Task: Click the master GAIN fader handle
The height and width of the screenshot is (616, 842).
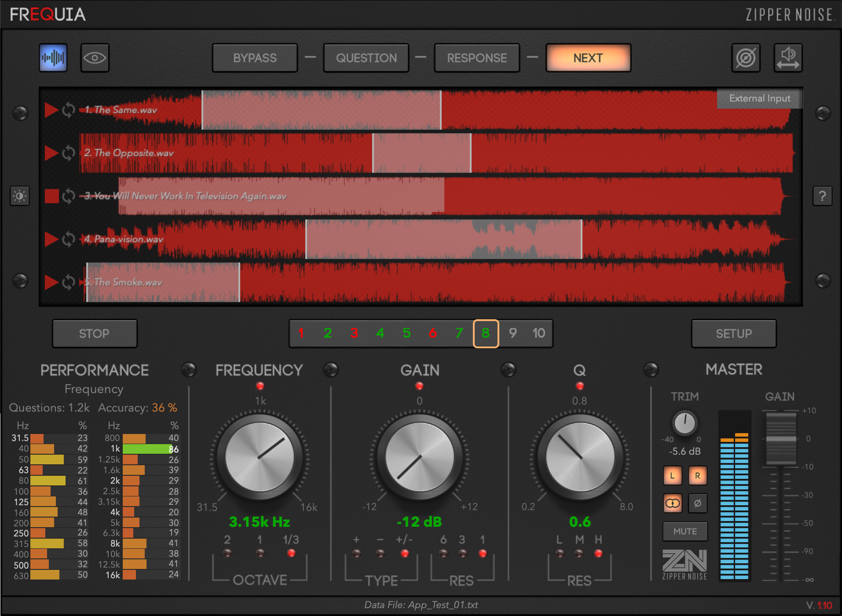Action: 781,439
